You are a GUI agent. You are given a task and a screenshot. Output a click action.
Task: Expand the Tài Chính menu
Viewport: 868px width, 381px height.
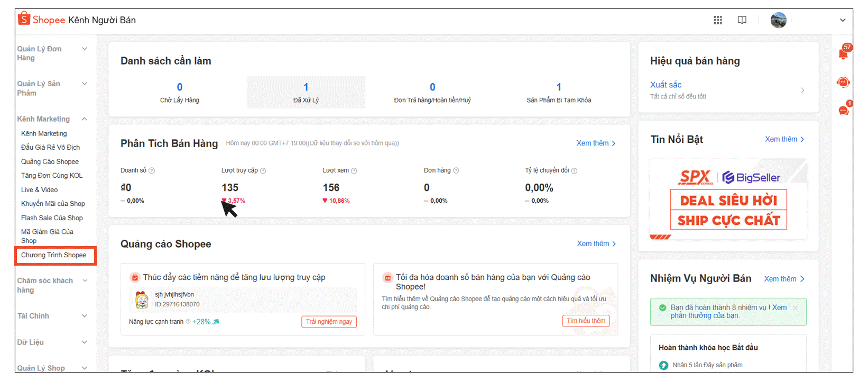point(84,316)
